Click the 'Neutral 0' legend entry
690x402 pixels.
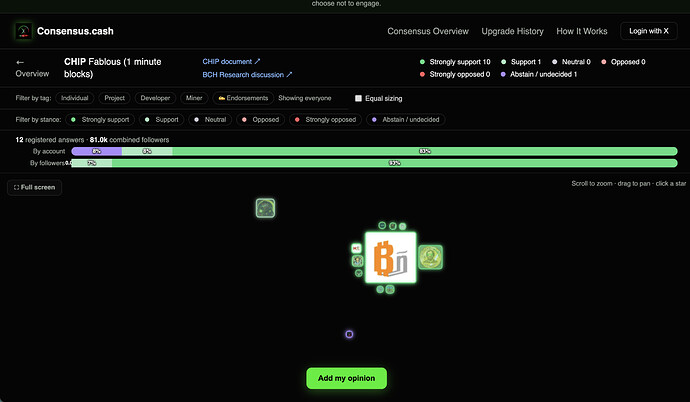[571, 62]
